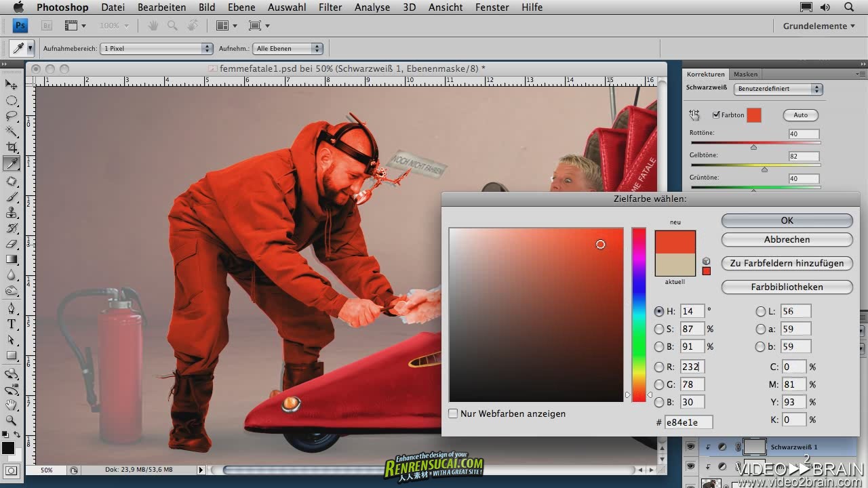Select the Eraser tool
Screen dimensions: 868x488
pos(12,243)
